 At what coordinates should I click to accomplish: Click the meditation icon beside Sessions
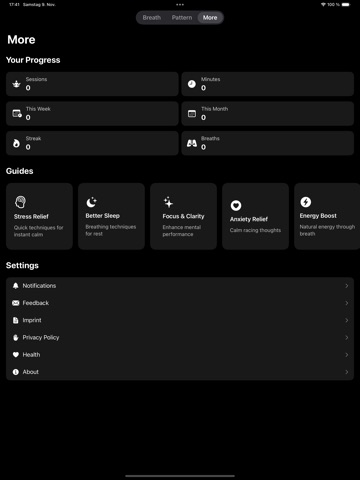coord(16,84)
